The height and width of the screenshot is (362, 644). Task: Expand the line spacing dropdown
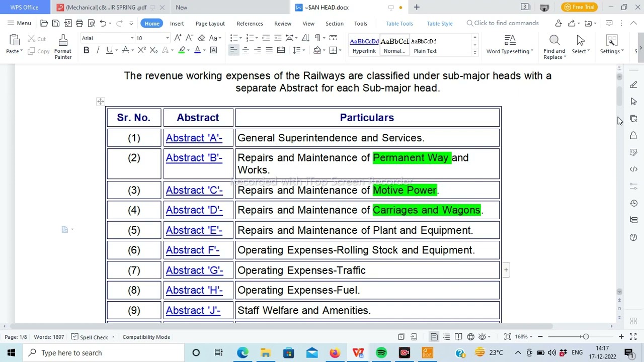coord(303,50)
